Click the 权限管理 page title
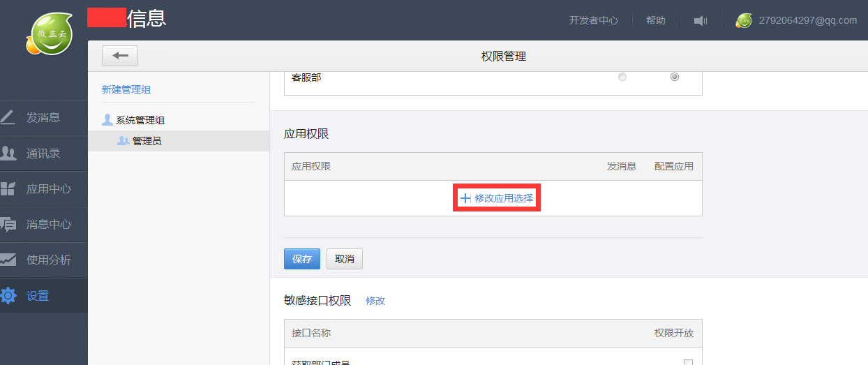 point(504,57)
